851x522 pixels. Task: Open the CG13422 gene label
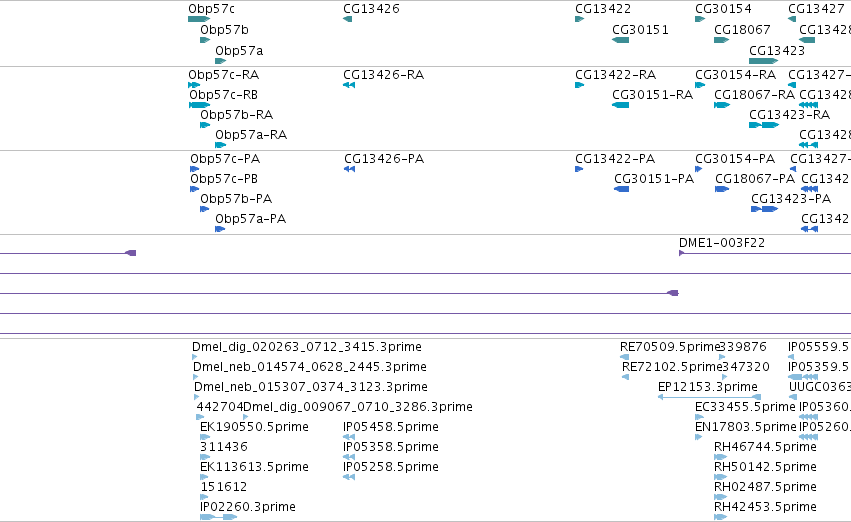[603, 9]
